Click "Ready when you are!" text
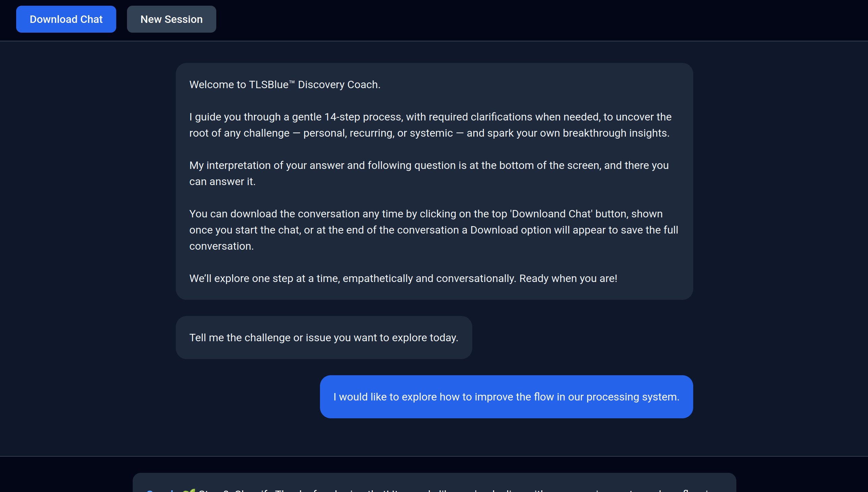868x492 pixels. (568, 278)
